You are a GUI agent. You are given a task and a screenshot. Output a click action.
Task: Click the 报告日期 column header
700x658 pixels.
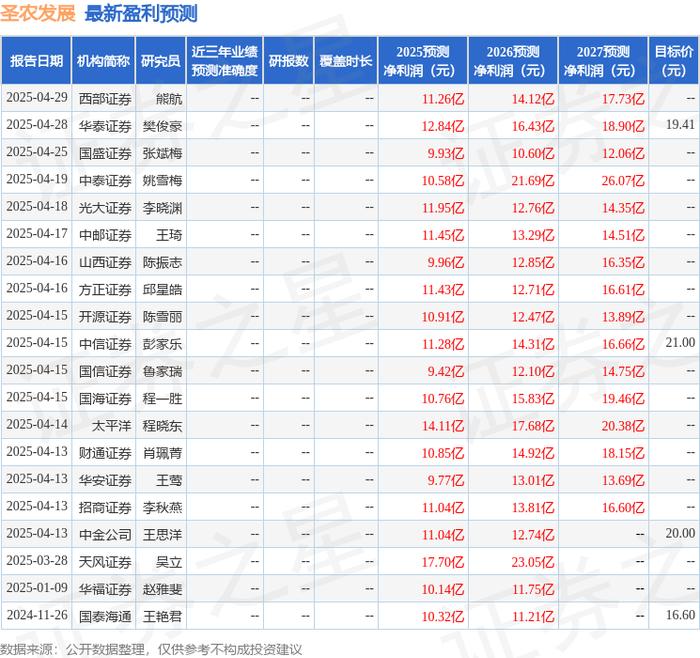36,61
